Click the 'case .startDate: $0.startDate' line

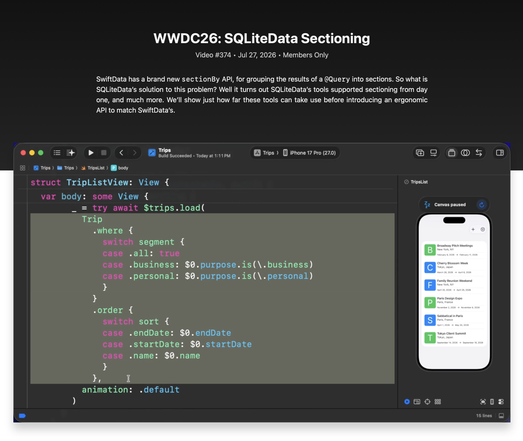177,344
